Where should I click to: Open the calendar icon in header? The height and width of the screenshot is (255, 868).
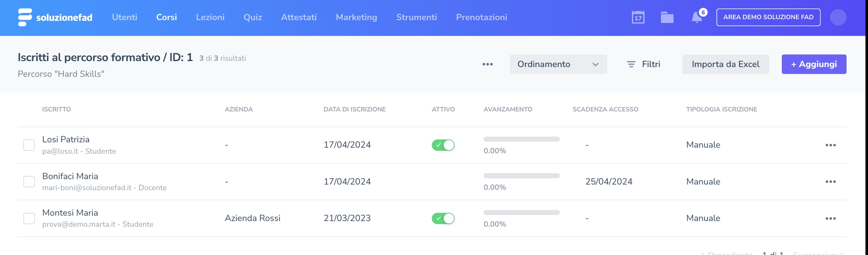[638, 17]
